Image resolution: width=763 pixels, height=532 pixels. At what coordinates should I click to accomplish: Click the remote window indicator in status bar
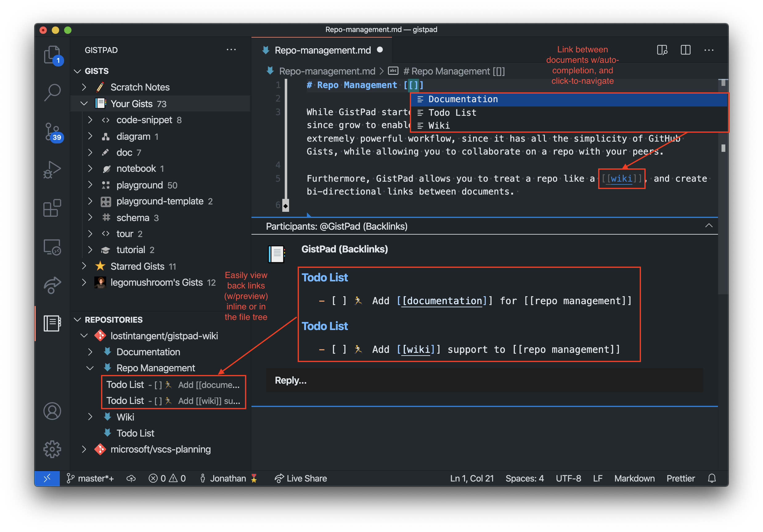coord(47,478)
